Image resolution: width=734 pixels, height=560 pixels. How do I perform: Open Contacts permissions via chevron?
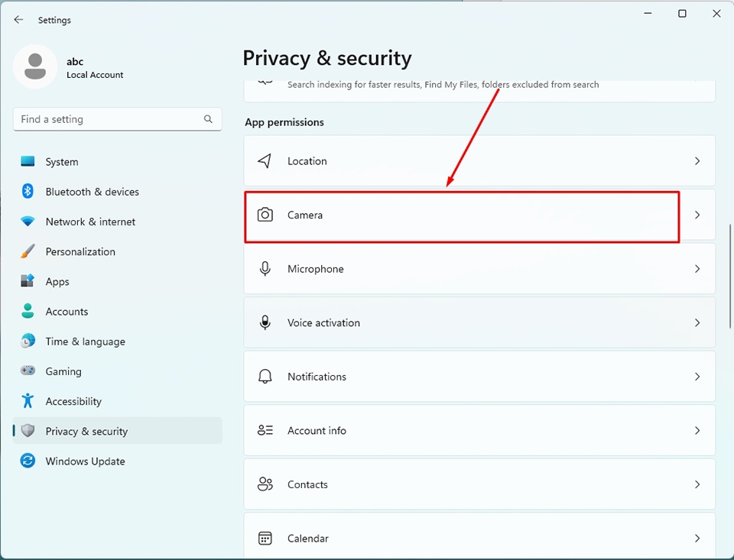(x=697, y=484)
